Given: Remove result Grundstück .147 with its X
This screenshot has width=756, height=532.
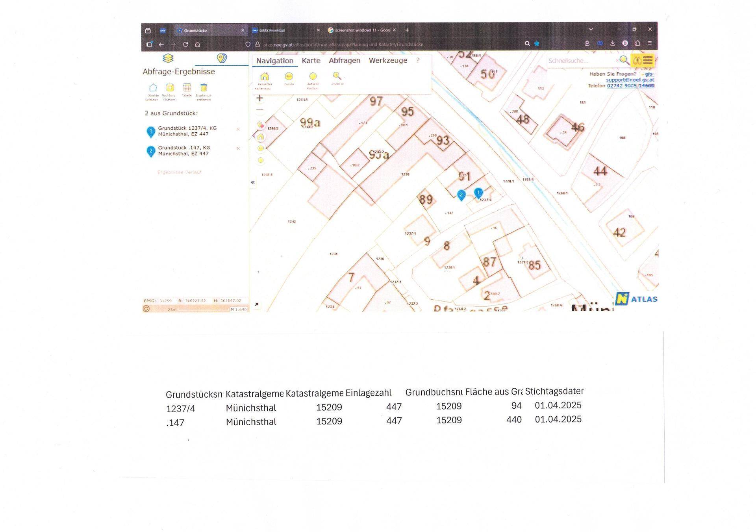Looking at the screenshot, I should pyautogui.click(x=238, y=148).
